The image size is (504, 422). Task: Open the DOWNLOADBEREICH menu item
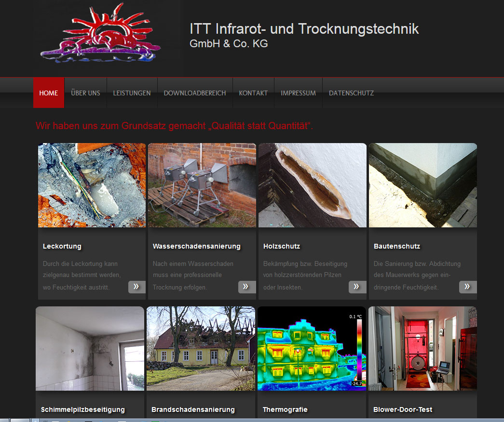click(195, 93)
